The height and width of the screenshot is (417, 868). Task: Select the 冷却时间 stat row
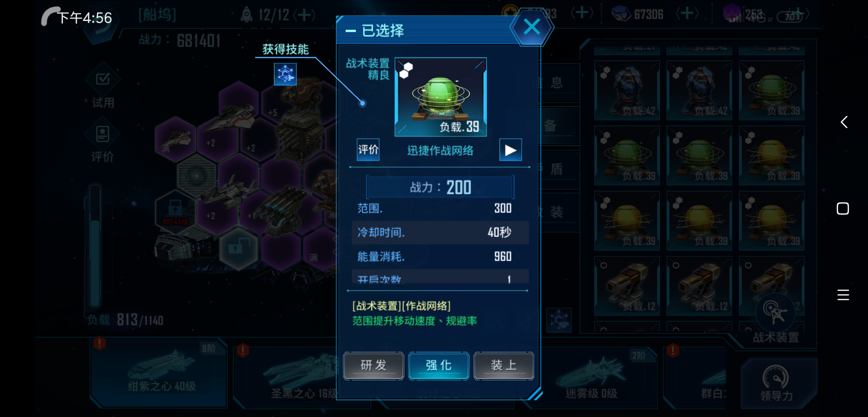coord(440,232)
